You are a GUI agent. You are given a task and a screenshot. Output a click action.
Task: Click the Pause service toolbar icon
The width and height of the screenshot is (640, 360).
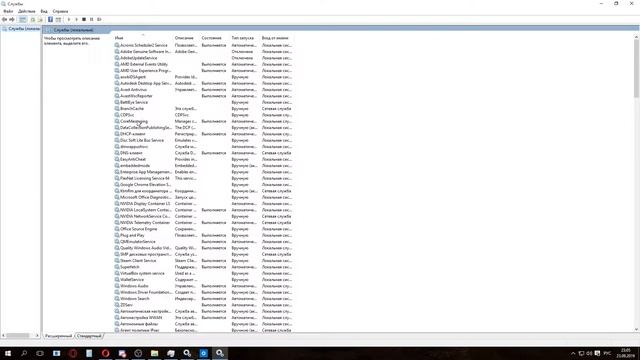(91, 20)
